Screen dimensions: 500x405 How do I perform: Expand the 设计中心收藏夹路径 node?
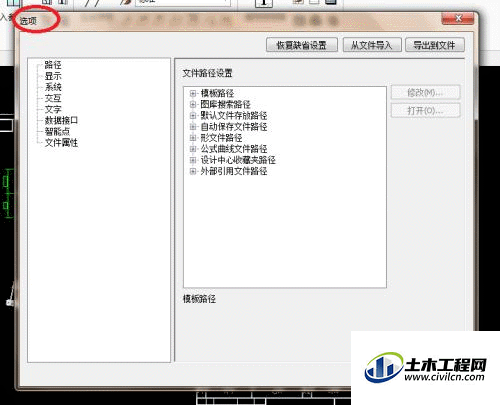pos(193,160)
